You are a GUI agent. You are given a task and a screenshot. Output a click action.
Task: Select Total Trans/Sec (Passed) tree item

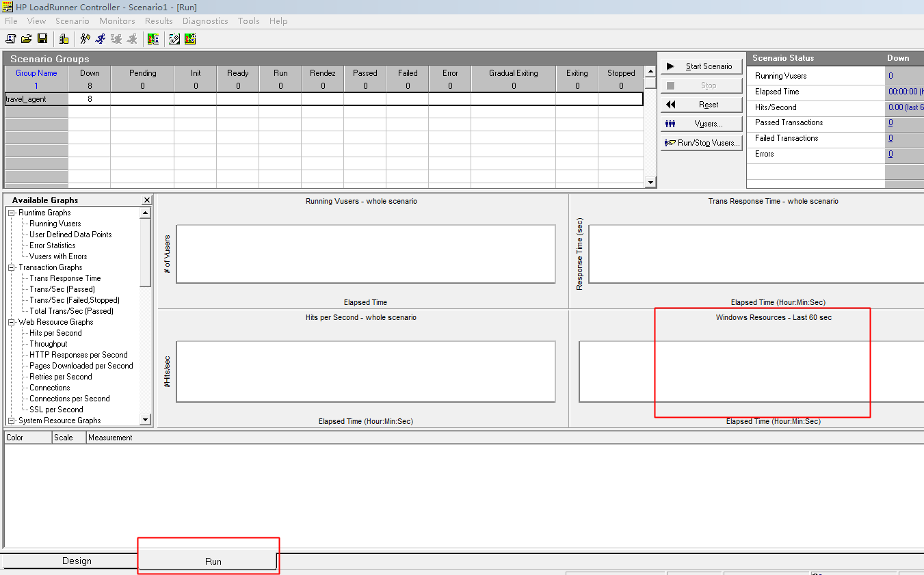click(71, 311)
